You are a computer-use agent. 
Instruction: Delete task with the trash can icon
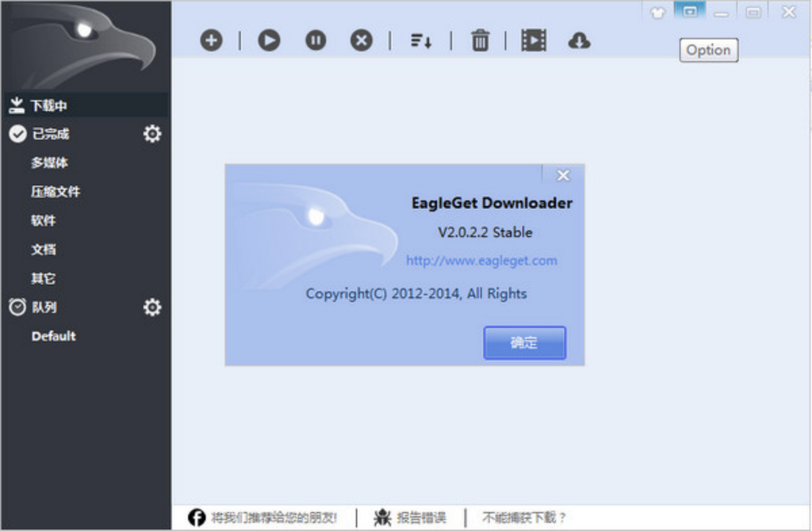tap(480, 41)
